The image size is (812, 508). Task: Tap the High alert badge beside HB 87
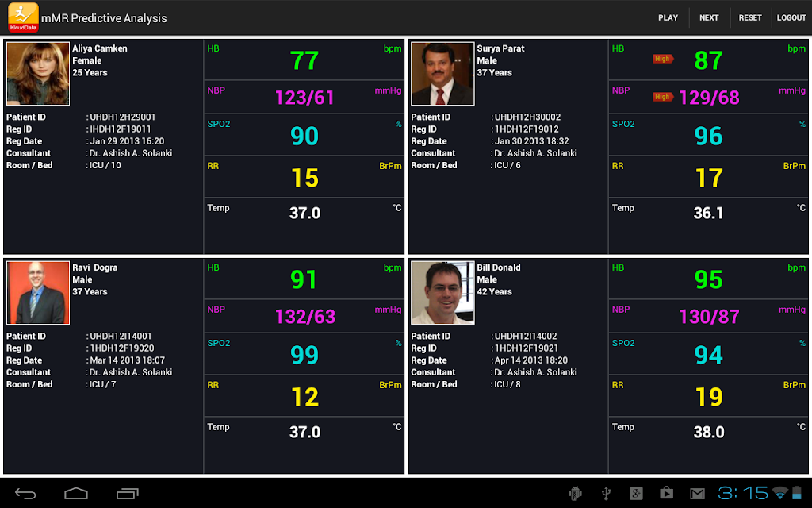tap(663, 59)
